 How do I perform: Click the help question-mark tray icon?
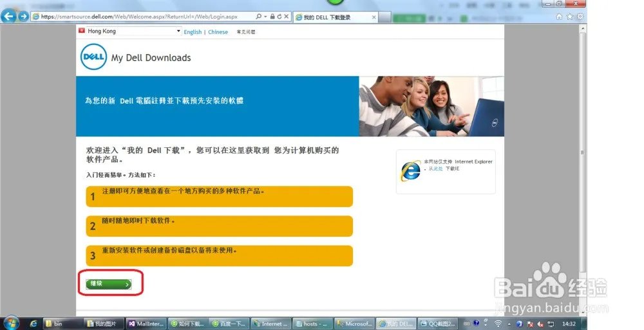[476, 323]
